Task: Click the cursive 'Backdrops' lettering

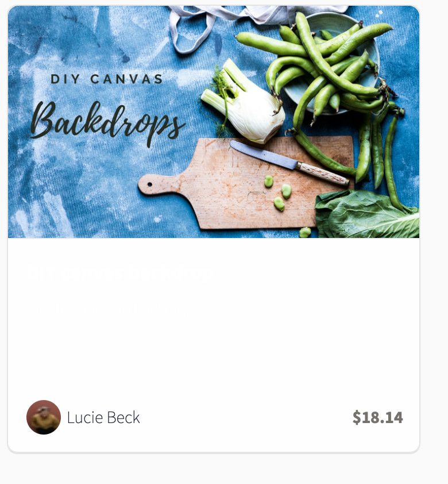Action: click(108, 124)
